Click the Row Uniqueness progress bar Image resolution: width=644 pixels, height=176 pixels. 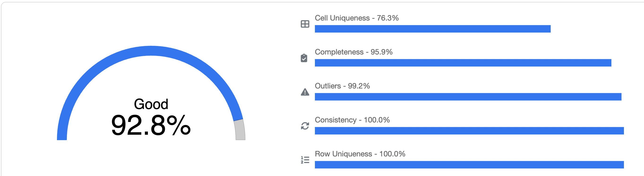pos(469,165)
